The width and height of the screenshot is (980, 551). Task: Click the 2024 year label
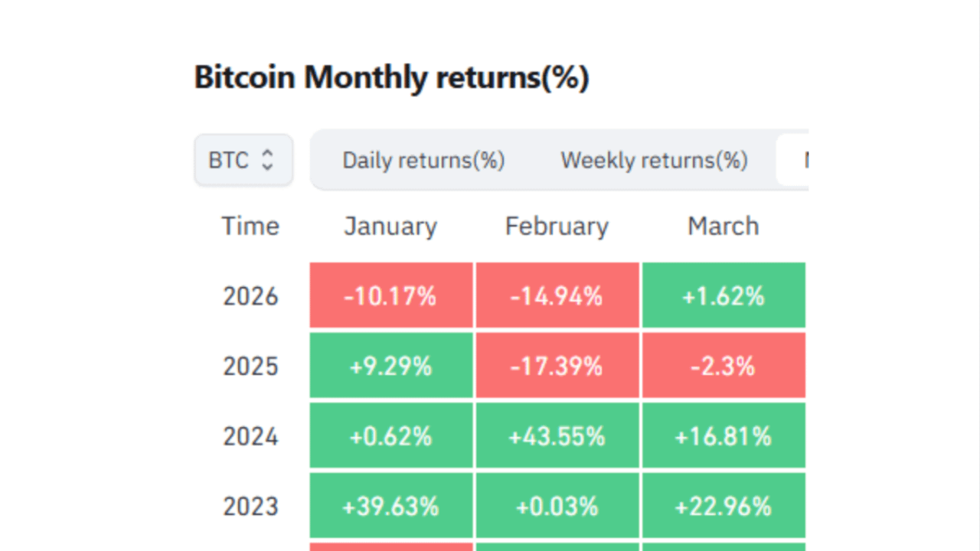pos(250,435)
